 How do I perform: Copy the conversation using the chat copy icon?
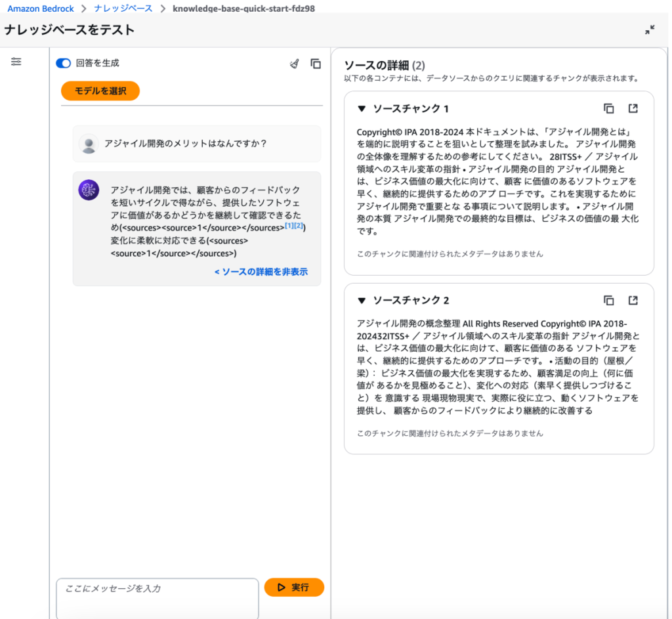(316, 64)
